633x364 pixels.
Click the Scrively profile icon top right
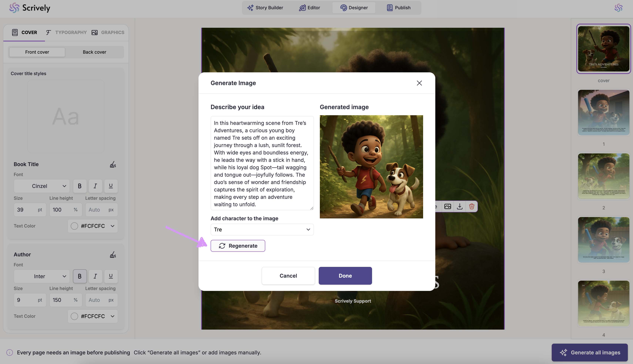coord(619,8)
